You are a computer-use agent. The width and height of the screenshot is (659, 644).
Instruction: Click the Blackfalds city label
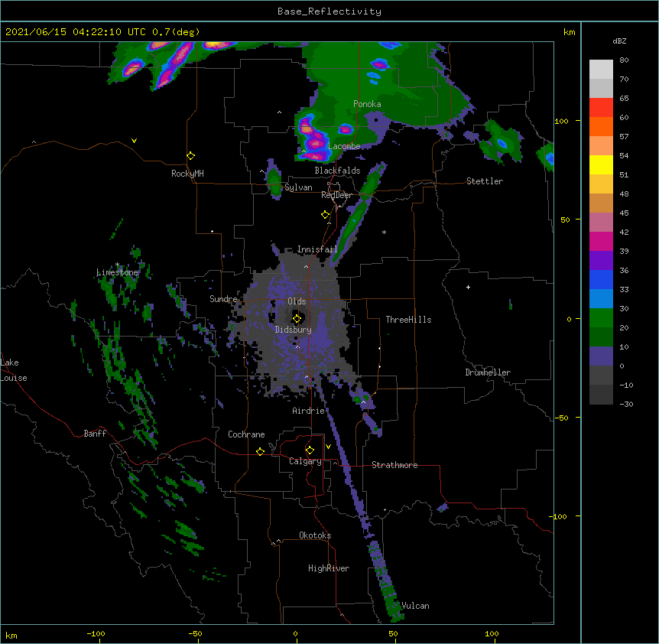pos(337,171)
